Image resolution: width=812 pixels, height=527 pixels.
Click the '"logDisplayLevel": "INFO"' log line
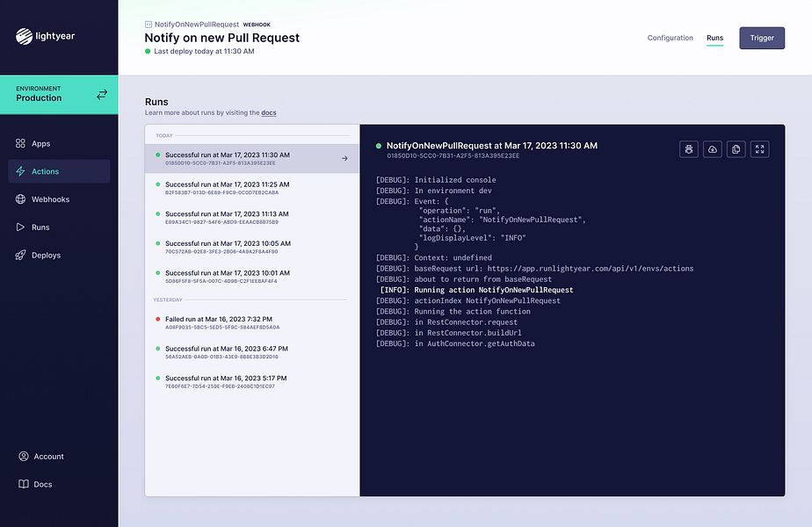click(x=472, y=238)
